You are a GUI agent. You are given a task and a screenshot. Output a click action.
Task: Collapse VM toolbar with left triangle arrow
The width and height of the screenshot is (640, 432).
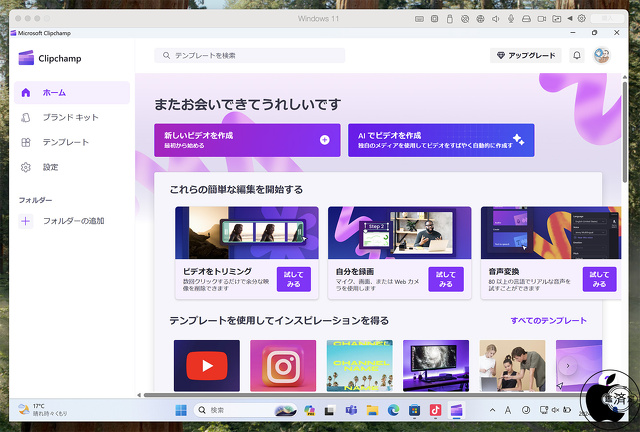pyautogui.click(x=570, y=18)
